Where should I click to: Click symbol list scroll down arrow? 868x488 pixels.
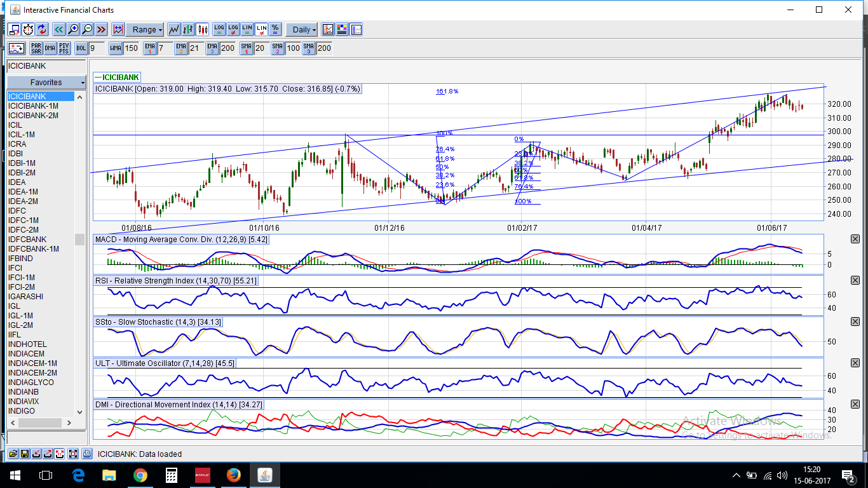tap(79, 412)
